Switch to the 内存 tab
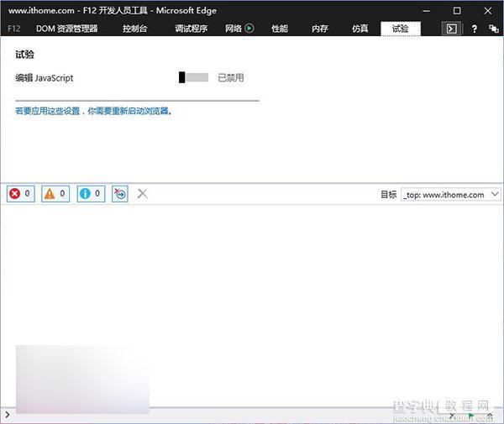This screenshot has width=504, height=424. click(x=320, y=29)
